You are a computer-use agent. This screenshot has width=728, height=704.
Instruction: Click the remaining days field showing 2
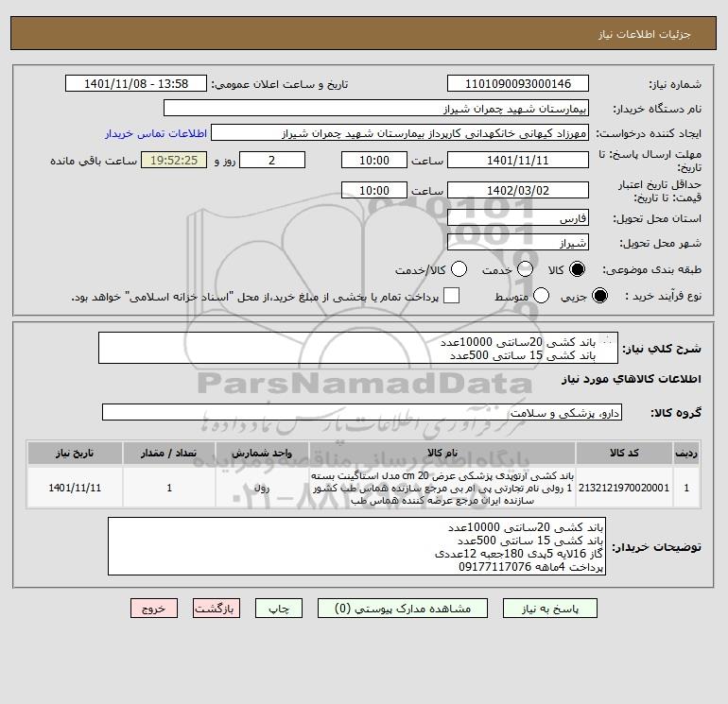click(272, 160)
